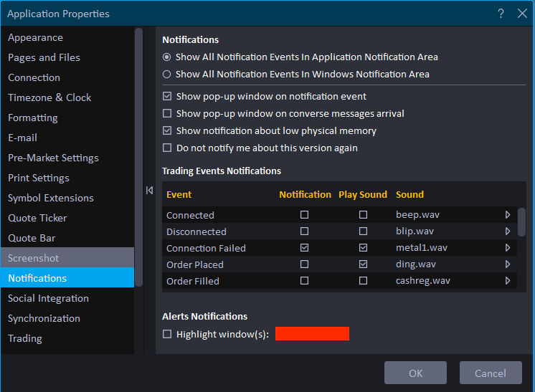The image size is (535, 392).
Task: Open Social Integration settings
Action: click(x=67, y=298)
